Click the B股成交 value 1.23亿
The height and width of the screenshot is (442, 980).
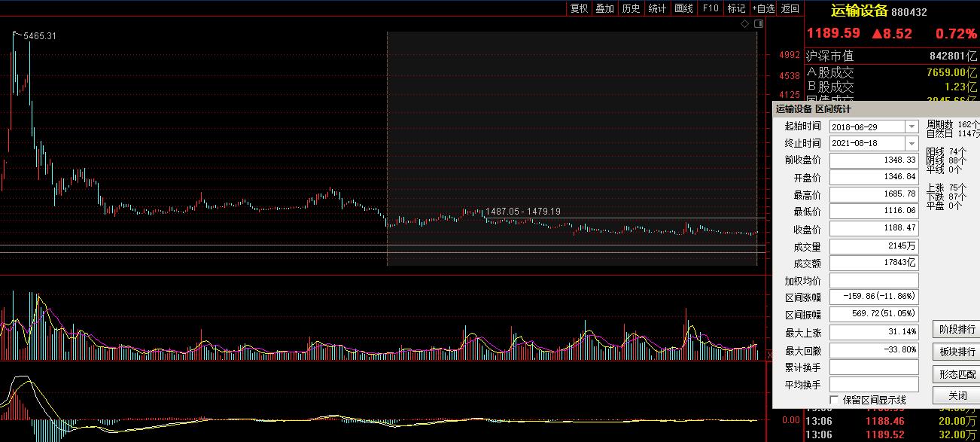(x=960, y=87)
